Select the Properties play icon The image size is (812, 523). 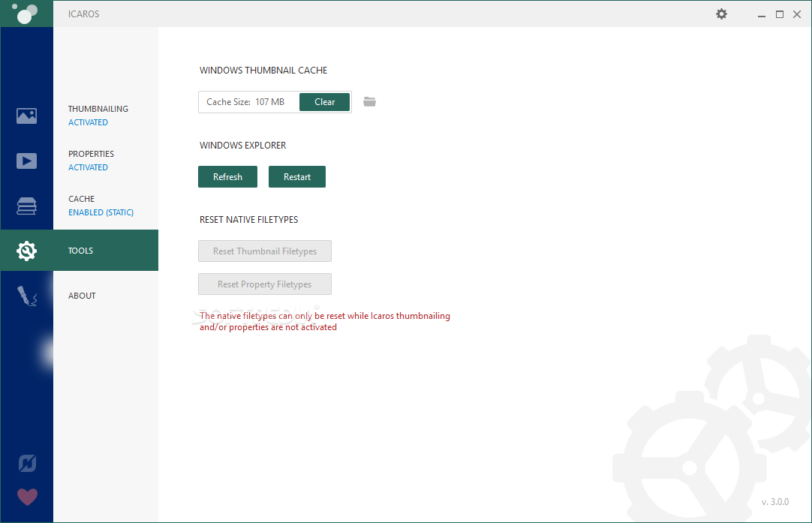pos(26,161)
